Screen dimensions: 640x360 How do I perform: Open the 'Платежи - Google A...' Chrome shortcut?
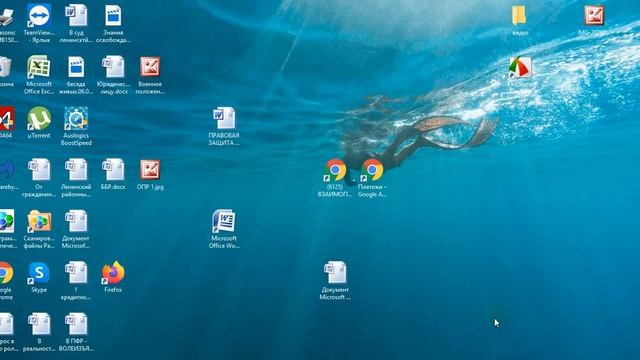click(x=372, y=170)
